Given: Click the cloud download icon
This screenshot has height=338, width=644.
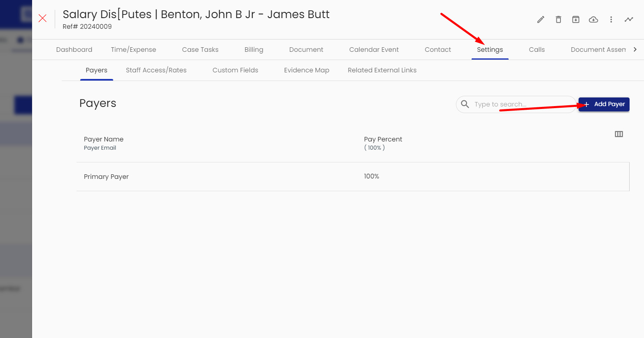Looking at the screenshot, I should tap(593, 19).
